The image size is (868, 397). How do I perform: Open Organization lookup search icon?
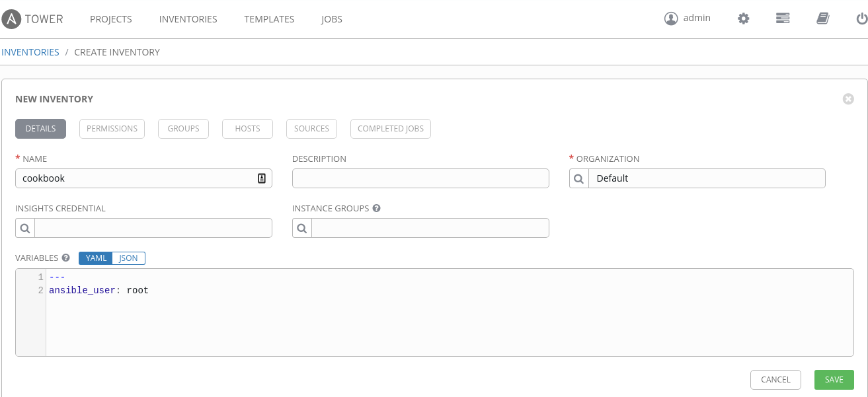click(x=578, y=178)
